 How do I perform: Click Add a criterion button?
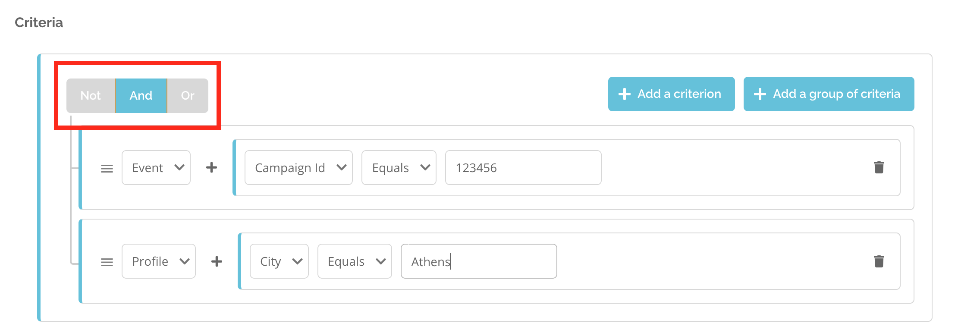[x=672, y=94]
